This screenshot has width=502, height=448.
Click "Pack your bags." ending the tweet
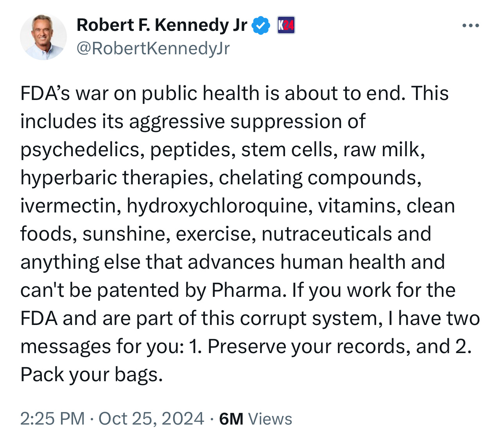(x=91, y=375)
